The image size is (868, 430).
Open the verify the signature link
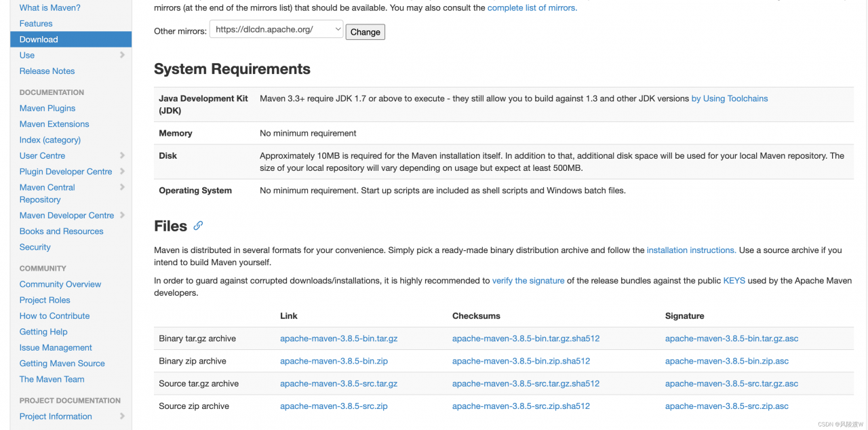click(x=528, y=281)
